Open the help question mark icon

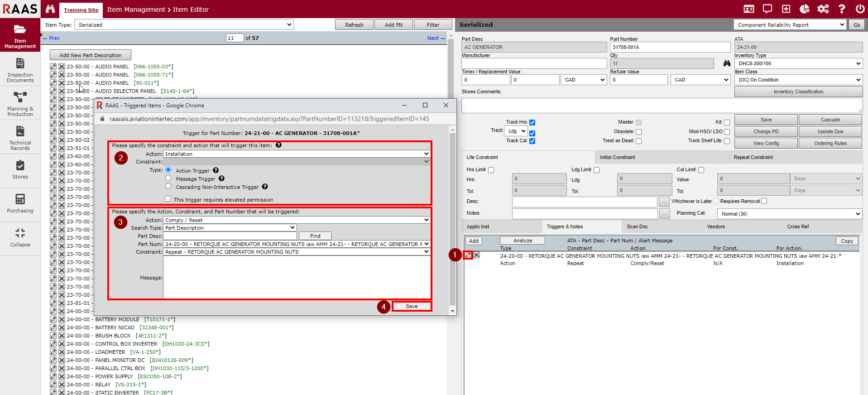(x=842, y=9)
